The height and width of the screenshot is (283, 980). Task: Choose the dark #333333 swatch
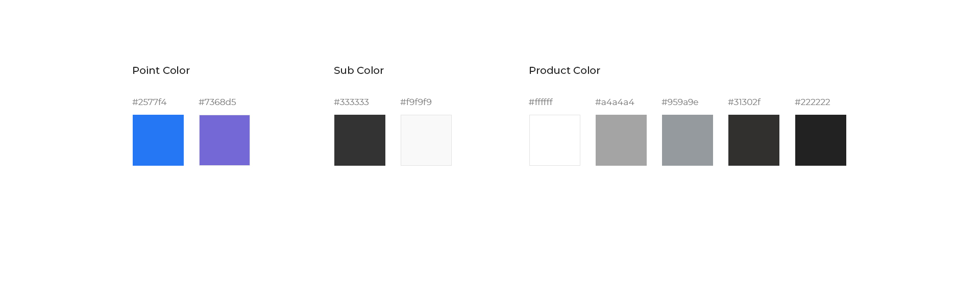pyautogui.click(x=360, y=140)
